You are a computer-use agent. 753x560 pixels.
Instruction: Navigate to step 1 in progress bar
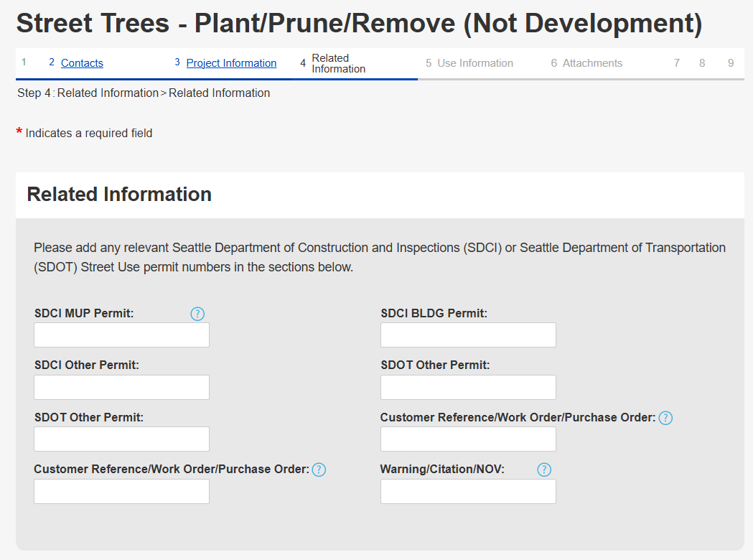(x=24, y=62)
